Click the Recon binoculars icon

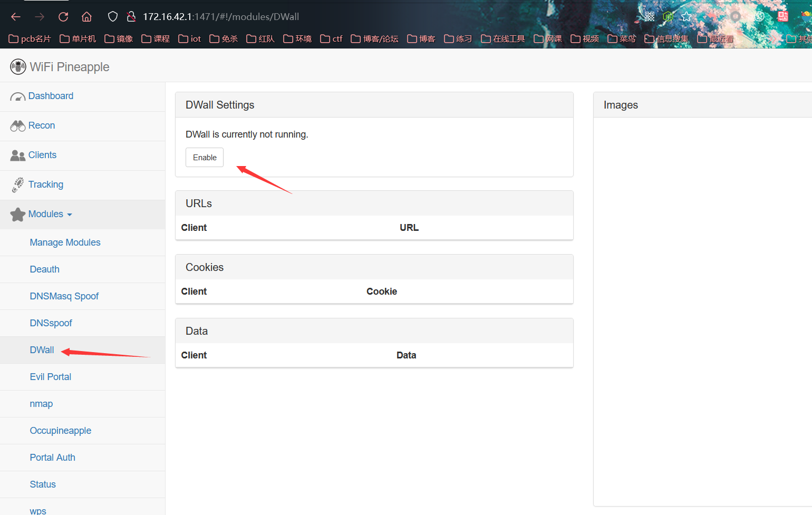pos(17,126)
